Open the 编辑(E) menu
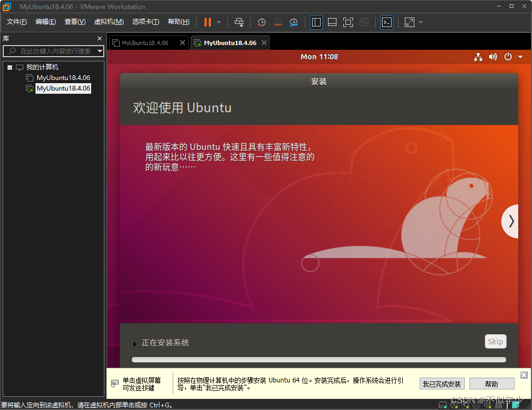Image resolution: width=532 pixels, height=410 pixels. [x=46, y=22]
